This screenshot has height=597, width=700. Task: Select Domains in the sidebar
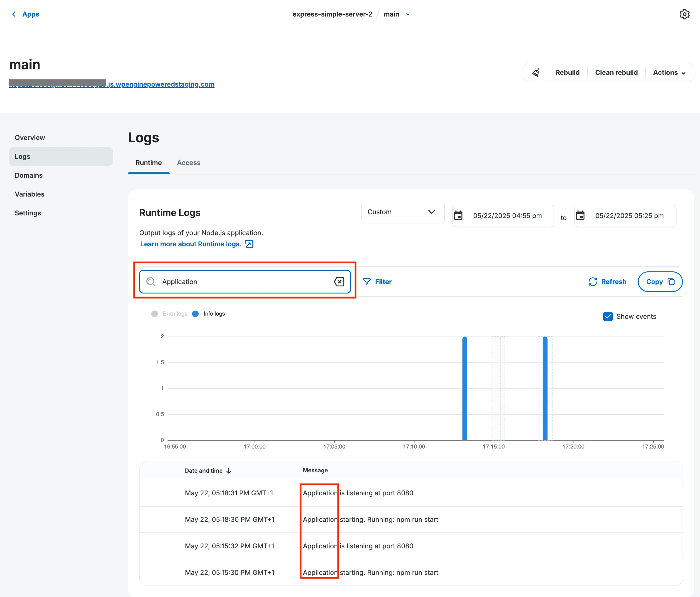[x=28, y=175]
